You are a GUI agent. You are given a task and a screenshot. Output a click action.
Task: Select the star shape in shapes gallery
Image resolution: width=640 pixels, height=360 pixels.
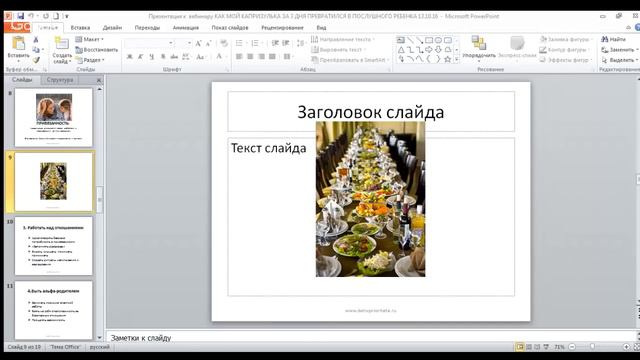point(447,60)
